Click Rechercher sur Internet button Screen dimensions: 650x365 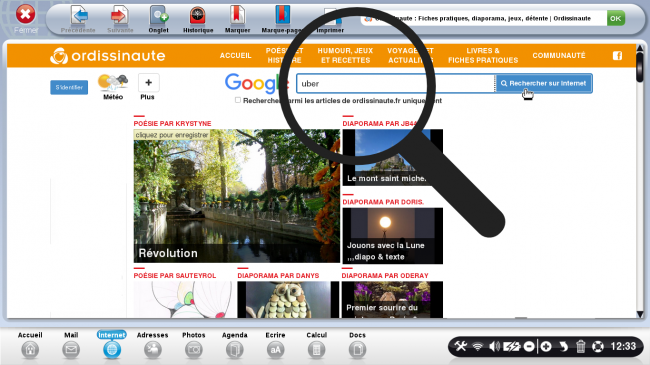[544, 83]
